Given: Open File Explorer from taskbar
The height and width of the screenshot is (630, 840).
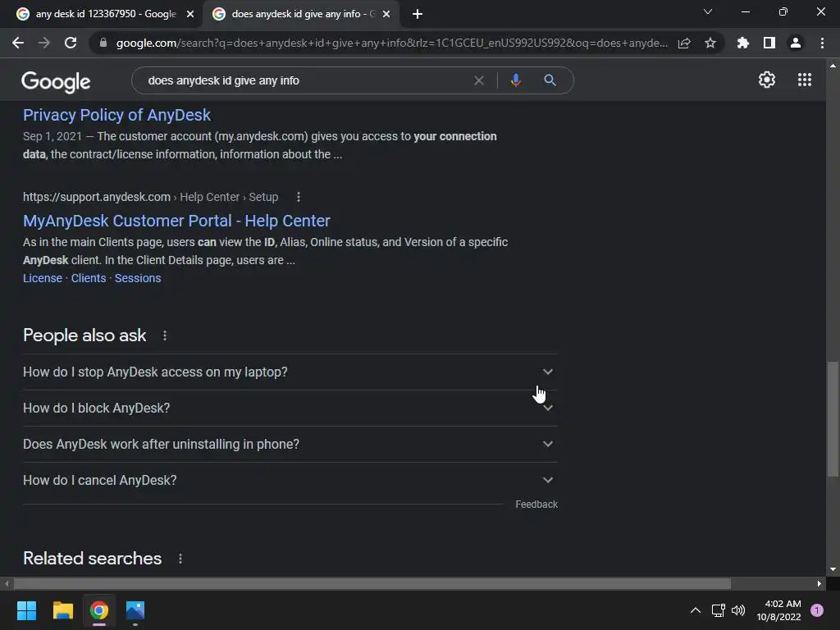Looking at the screenshot, I should coord(62,610).
